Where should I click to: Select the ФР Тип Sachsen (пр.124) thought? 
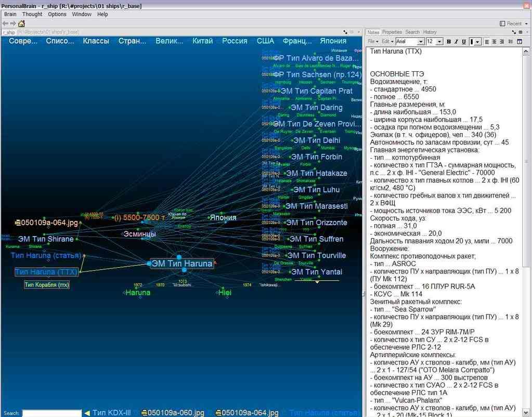pos(318,75)
